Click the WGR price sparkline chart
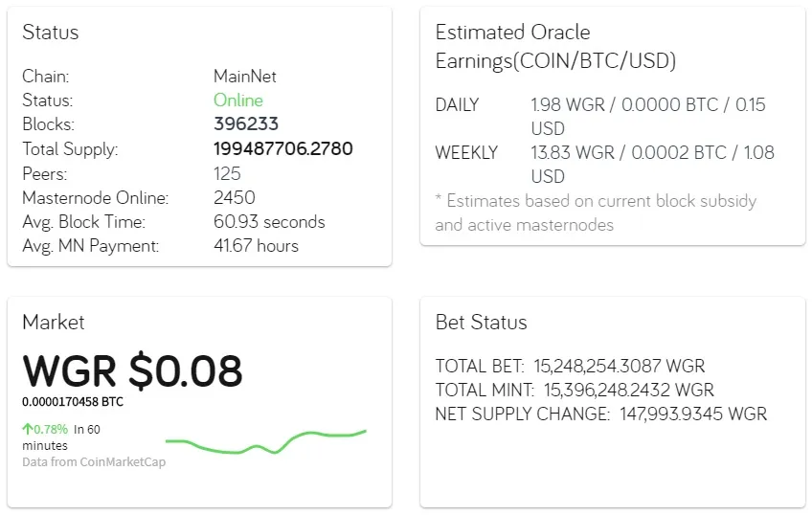 click(265, 442)
